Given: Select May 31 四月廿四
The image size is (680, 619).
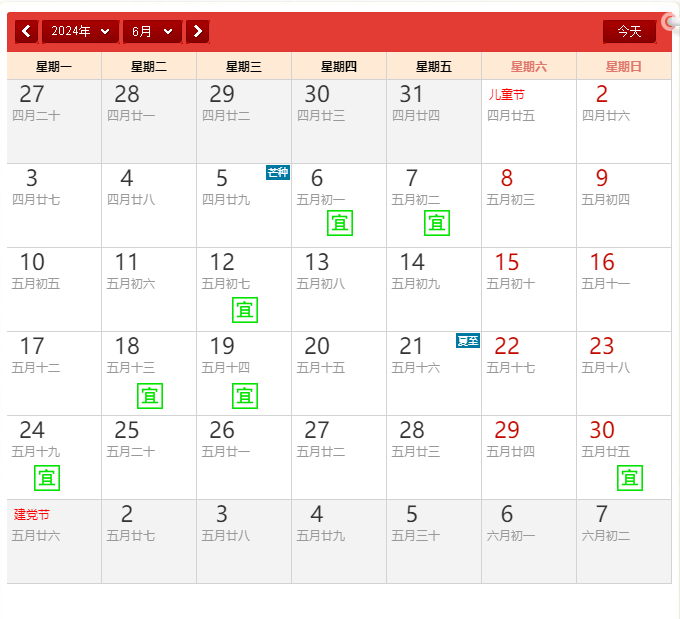Looking at the screenshot, I should pos(434,121).
